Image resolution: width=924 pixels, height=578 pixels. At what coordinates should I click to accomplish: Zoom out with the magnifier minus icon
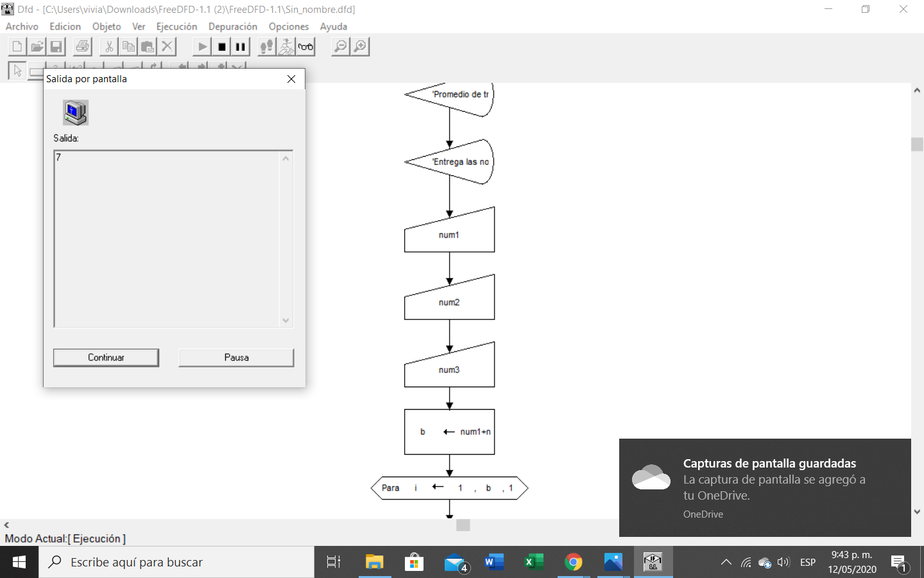point(341,46)
